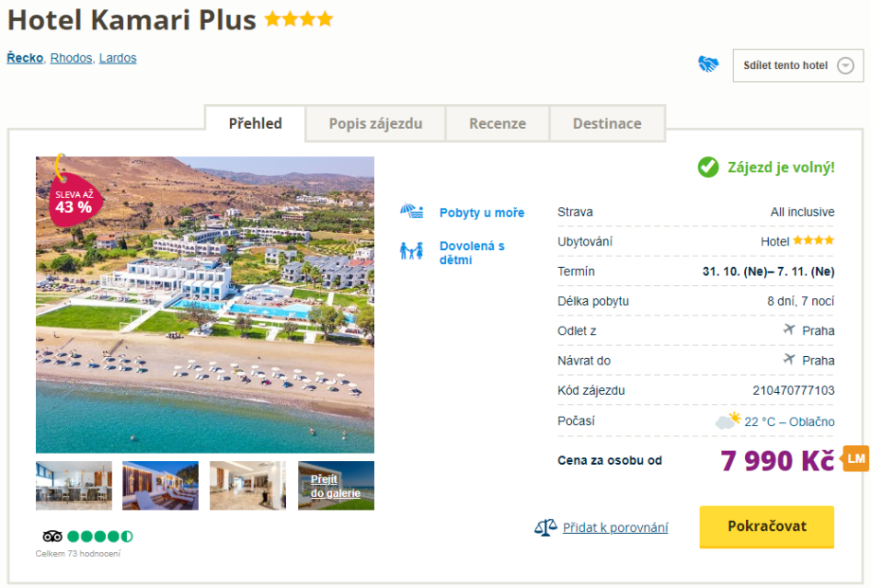The height and width of the screenshot is (588, 871).
Task: Click the scales compare icon
Action: click(x=546, y=527)
